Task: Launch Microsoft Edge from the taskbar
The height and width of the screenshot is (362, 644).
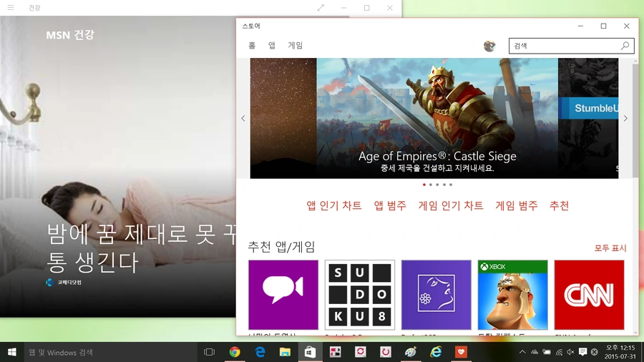Action: 260,352
